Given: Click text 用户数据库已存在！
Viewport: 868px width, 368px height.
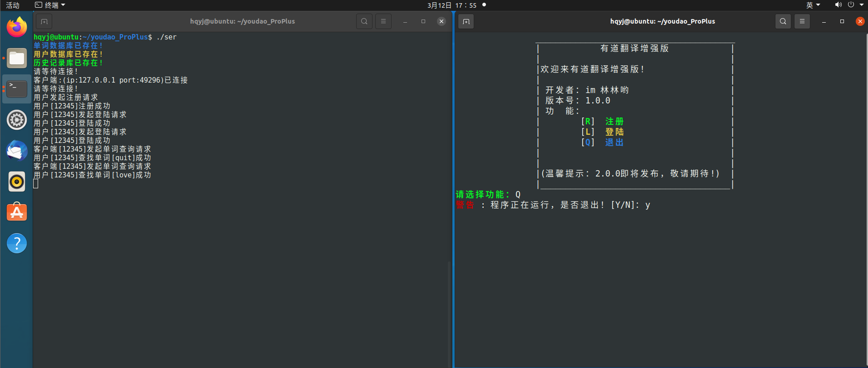Looking at the screenshot, I should [69, 54].
